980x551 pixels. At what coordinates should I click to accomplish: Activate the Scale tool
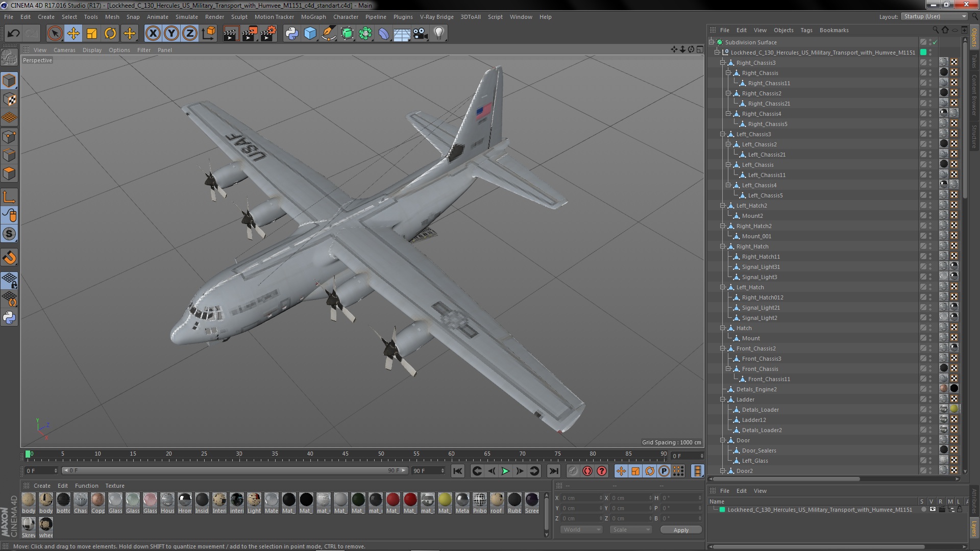pyautogui.click(x=92, y=34)
